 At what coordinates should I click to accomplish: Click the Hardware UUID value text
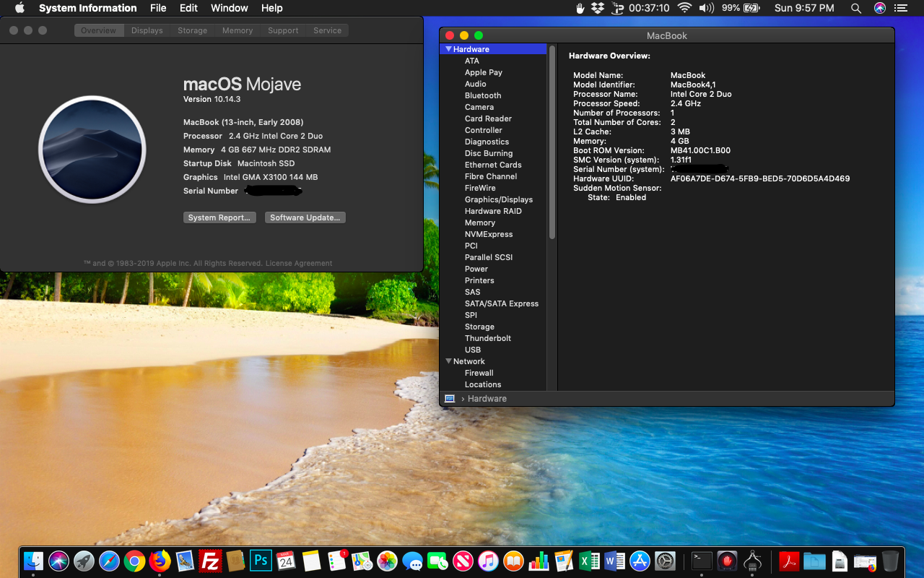[x=760, y=178]
